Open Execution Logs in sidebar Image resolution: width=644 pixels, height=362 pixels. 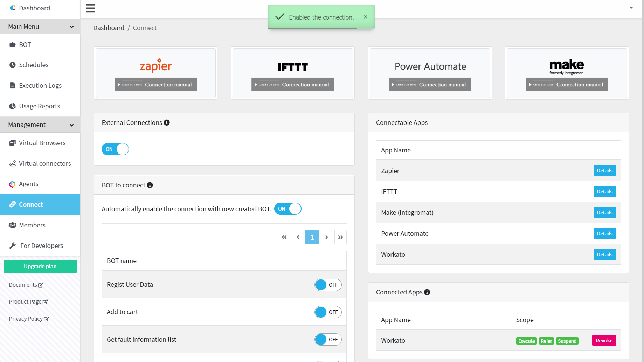point(40,86)
